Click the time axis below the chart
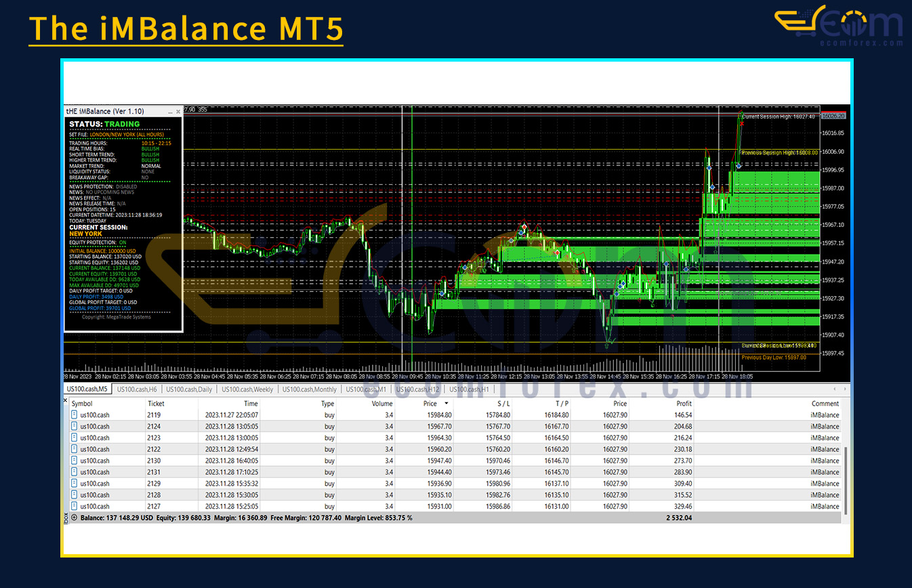912x588 pixels. click(x=440, y=376)
